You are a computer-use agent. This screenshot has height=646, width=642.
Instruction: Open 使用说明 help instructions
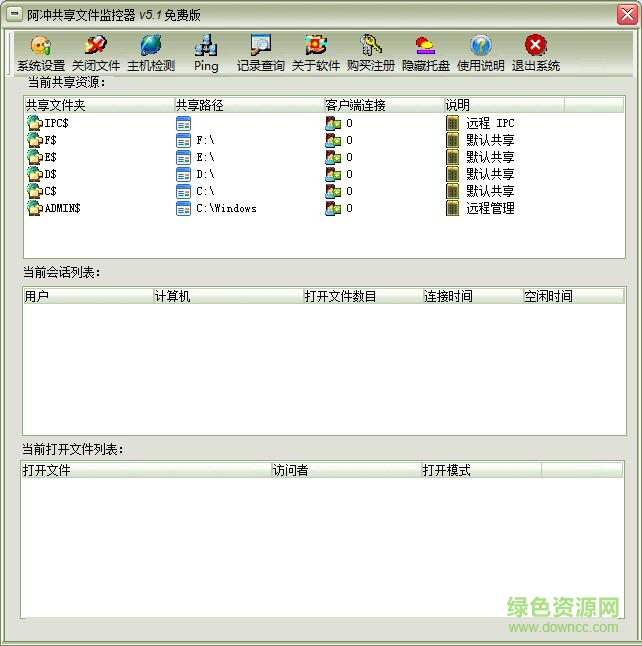(x=480, y=53)
